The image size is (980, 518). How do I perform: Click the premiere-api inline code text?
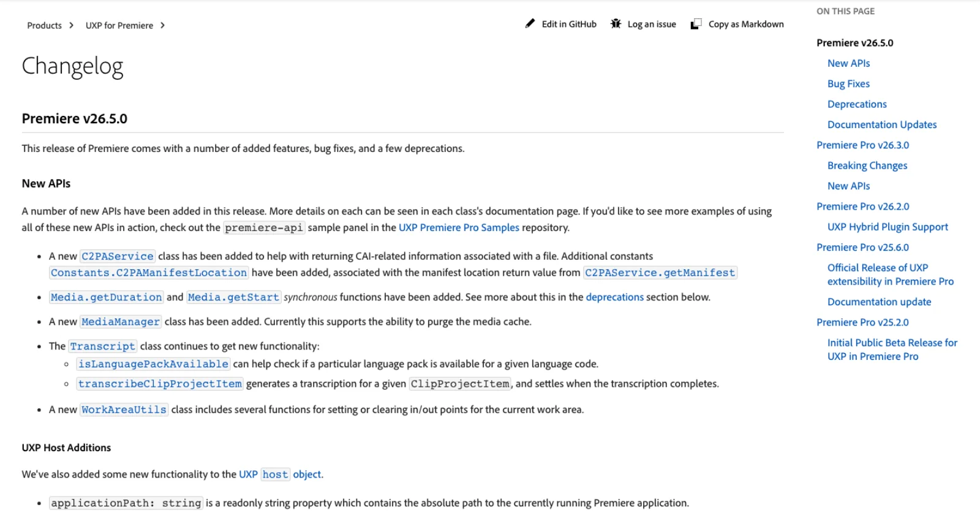click(x=264, y=227)
